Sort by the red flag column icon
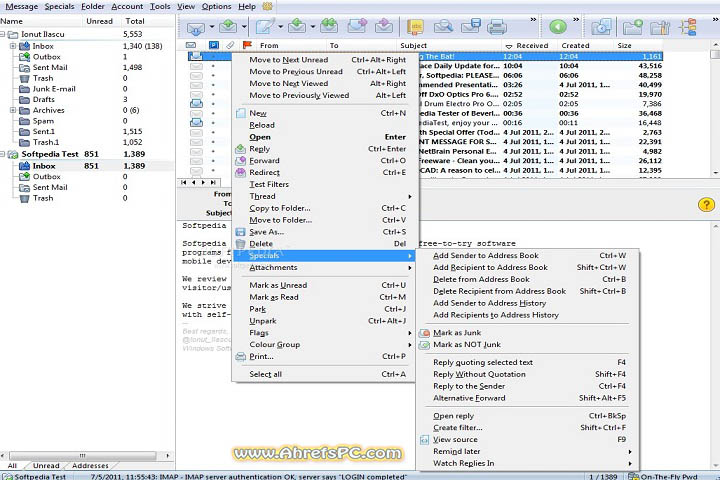This screenshot has width=720, height=480. 248,45
